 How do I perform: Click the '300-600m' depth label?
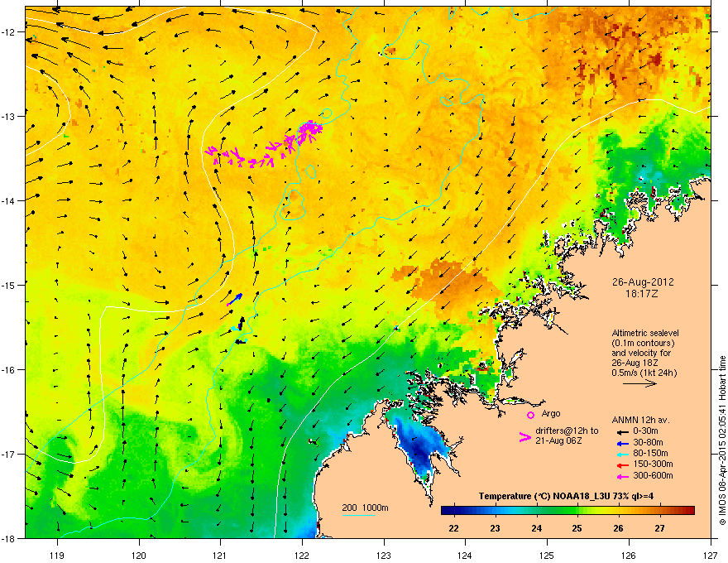click(653, 476)
